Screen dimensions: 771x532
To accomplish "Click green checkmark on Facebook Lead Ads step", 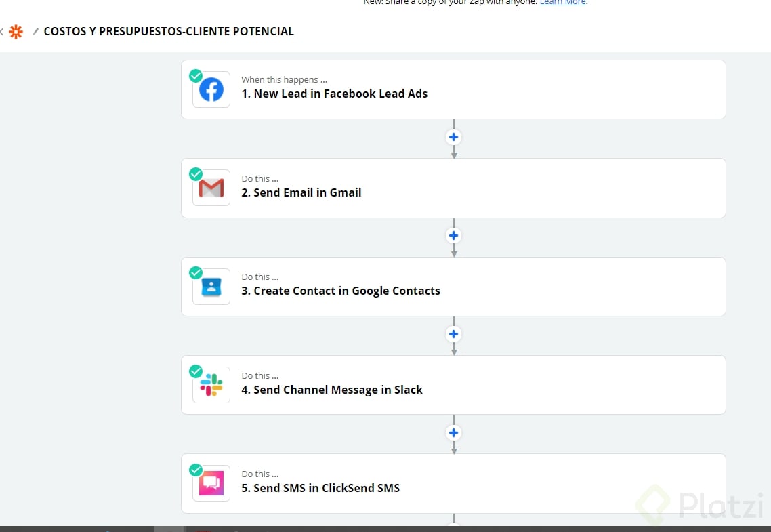I will click(x=196, y=75).
